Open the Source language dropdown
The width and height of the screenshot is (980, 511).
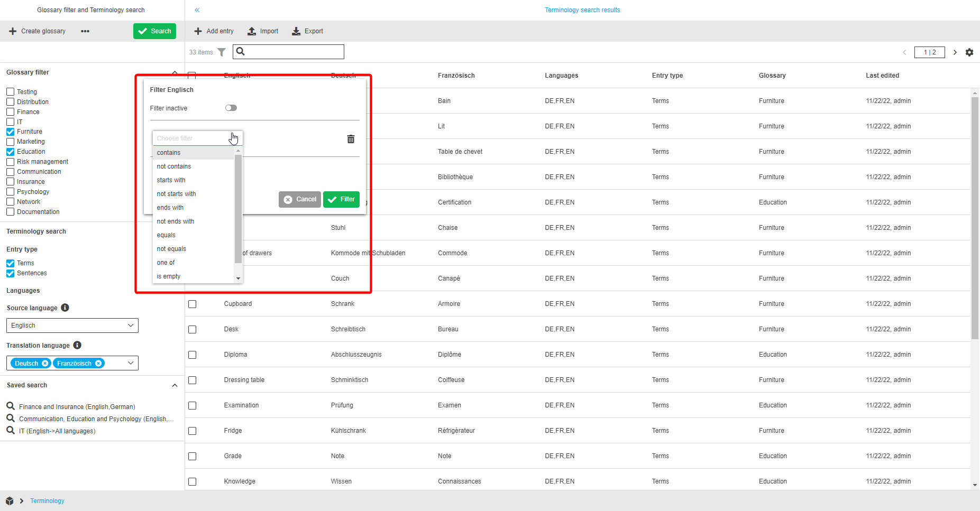72,326
